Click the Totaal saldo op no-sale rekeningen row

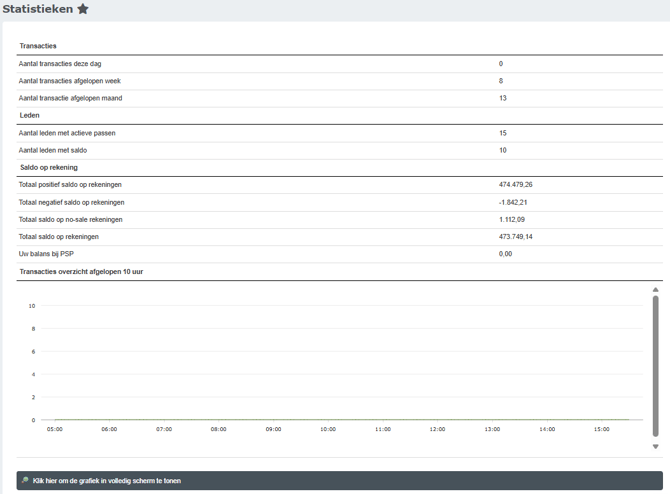tap(70, 219)
